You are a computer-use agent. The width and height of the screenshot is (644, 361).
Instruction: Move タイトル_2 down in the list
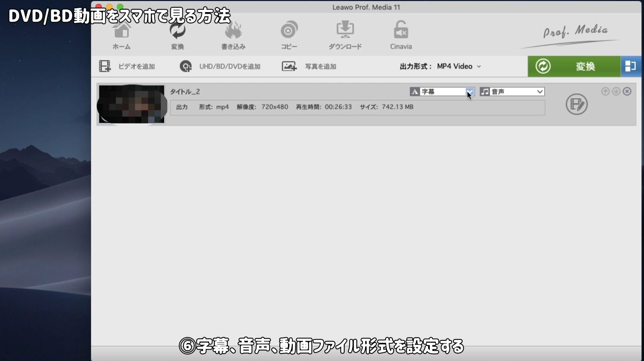click(x=616, y=91)
